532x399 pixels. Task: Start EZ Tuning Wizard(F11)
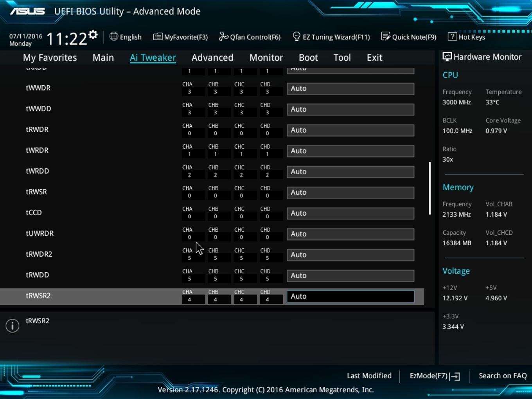click(331, 37)
